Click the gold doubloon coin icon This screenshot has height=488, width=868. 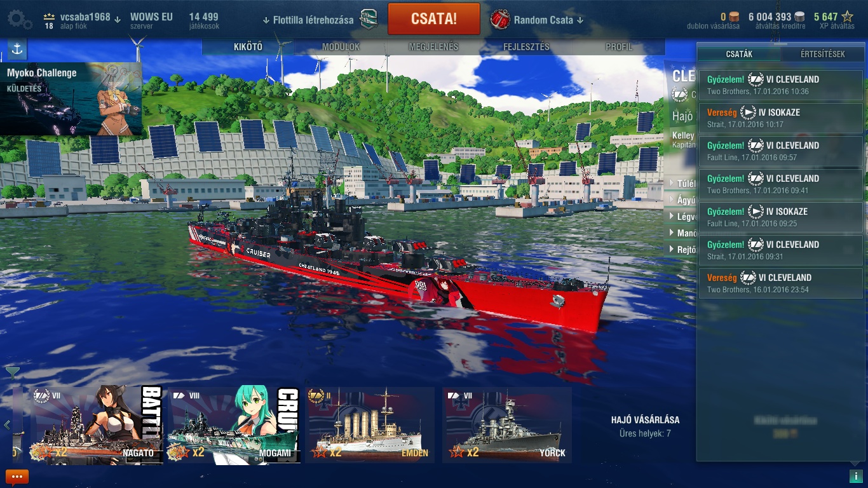734,17
